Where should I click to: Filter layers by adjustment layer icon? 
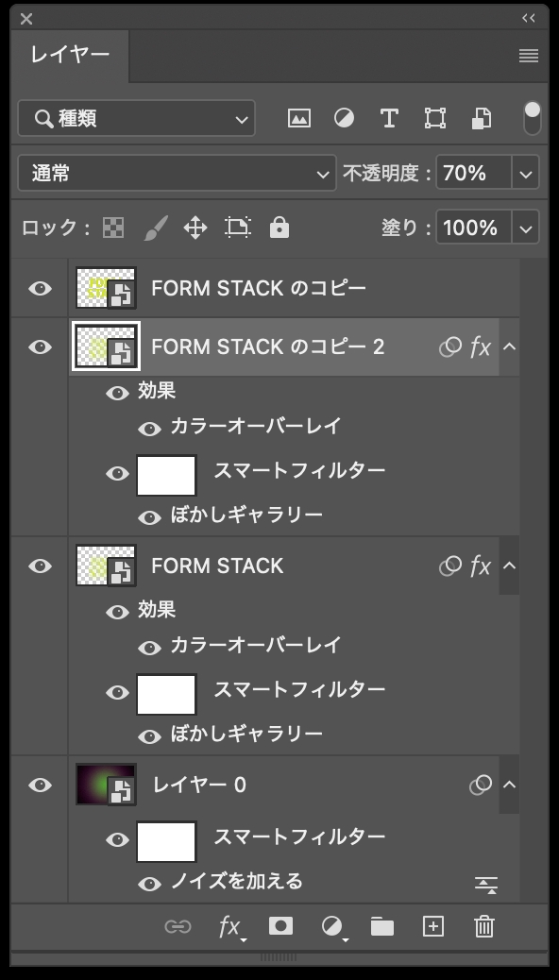(344, 118)
